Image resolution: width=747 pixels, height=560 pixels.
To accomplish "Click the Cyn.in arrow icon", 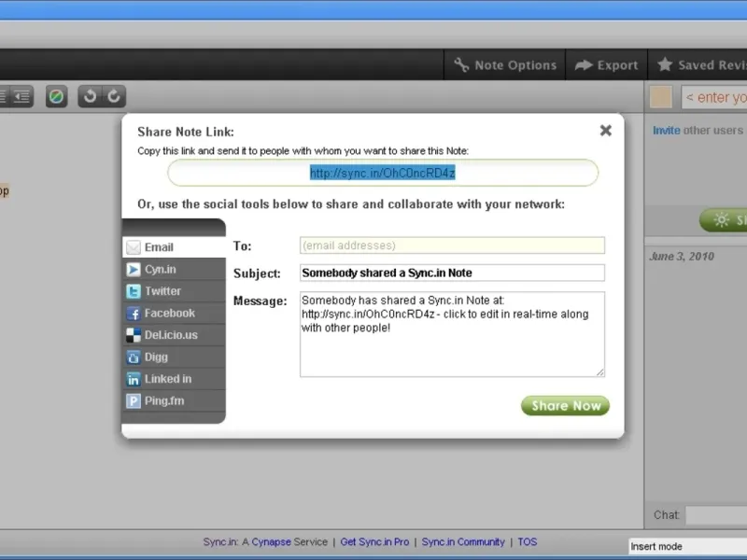I will coord(134,270).
